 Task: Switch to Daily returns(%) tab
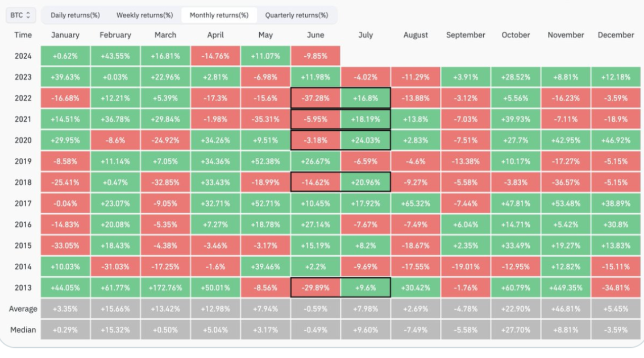pos(74,15)
